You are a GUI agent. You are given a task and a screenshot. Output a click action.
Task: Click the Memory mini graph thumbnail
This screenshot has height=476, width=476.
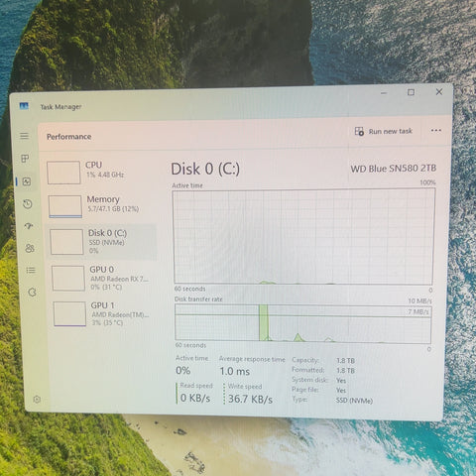(65, 206)
